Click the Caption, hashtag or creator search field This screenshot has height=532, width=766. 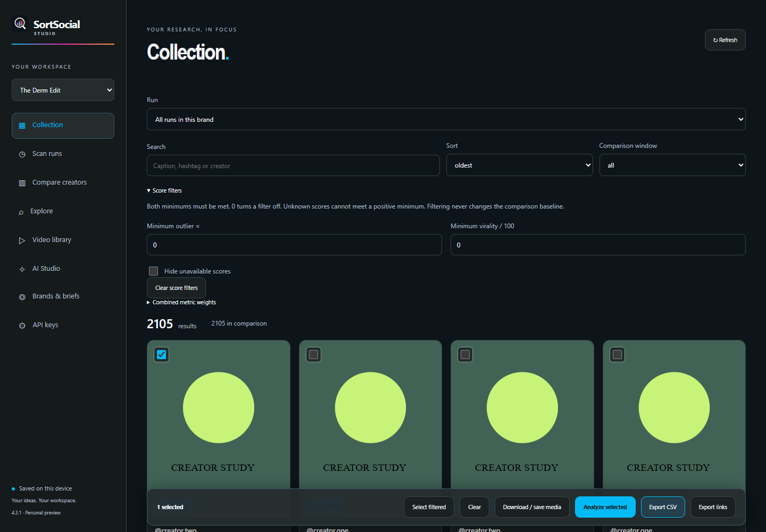click(x=293, y=165)
